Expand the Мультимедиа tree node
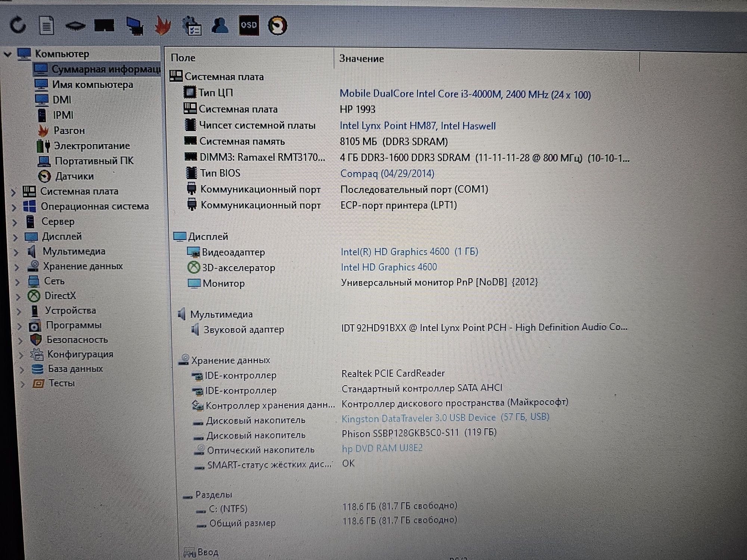 point(16,252)
